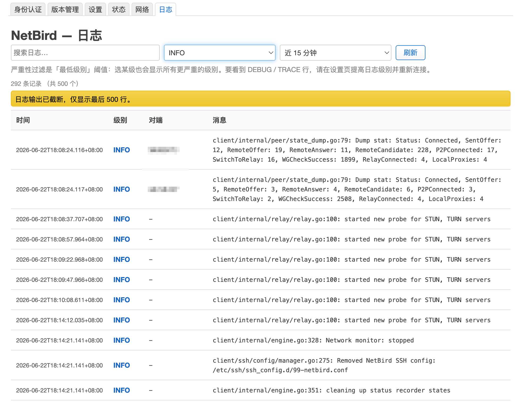Screen dimensions: 532x402
Task: Click the Dump stat message with SentOffer: 5
Action: [357, 189]
